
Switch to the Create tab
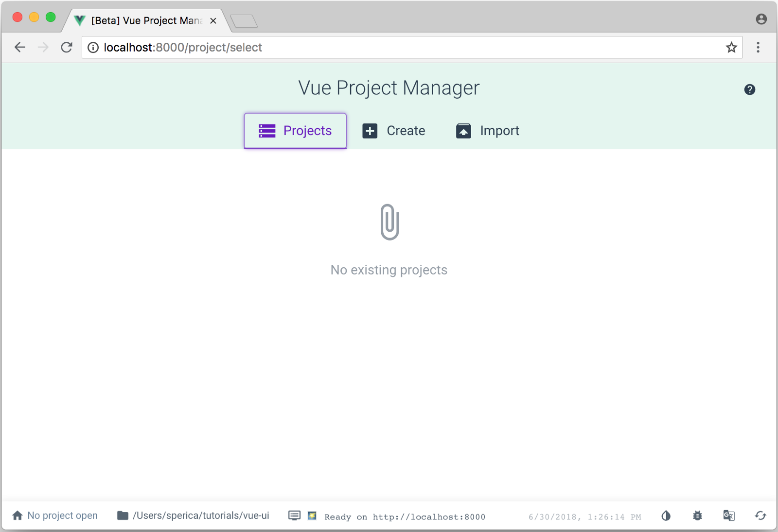394,131
